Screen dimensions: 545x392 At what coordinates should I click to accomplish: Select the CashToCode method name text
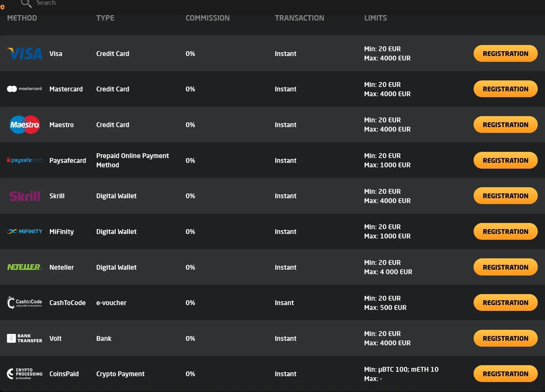67,303
